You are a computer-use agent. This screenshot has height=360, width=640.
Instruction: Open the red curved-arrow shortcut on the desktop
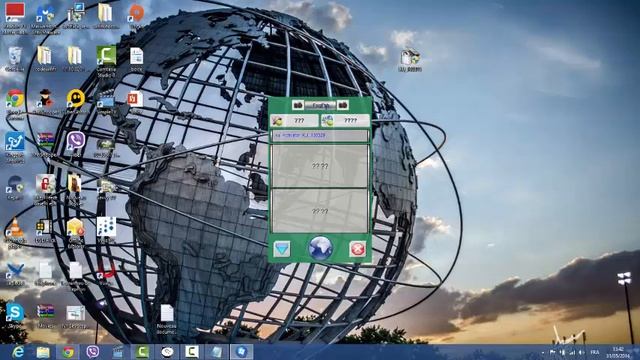pyautogui.click(x=106, y=270)
